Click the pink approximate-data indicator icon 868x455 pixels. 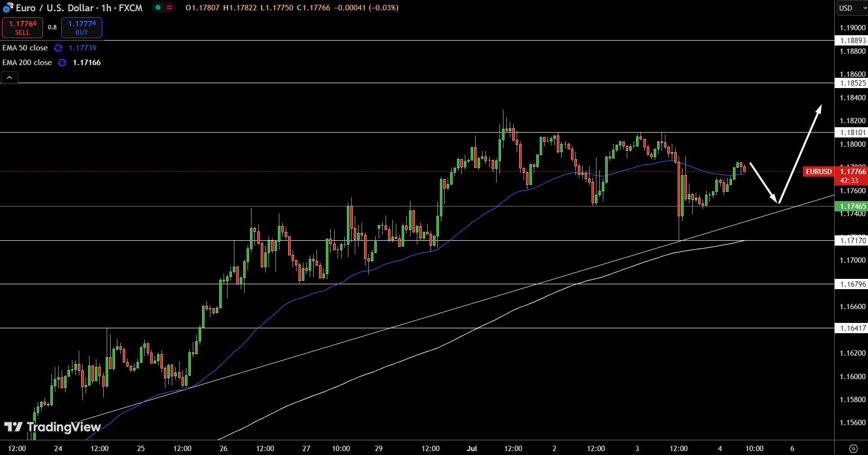coord(169,7)
